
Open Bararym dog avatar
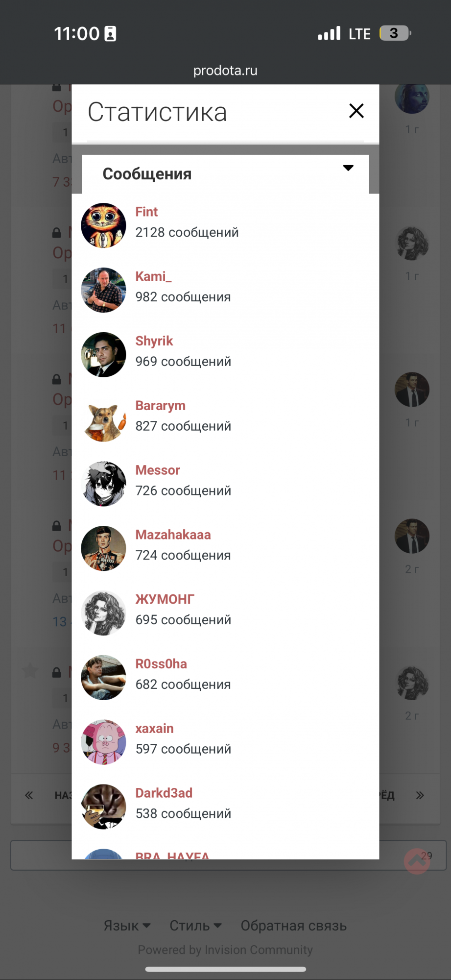tap(103, 419)
